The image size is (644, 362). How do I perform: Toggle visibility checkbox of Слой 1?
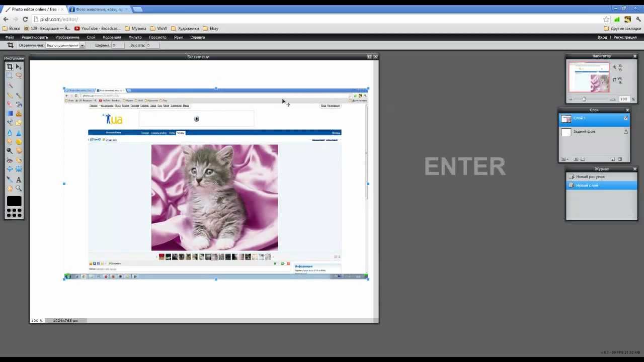click(x=625, y=118)
